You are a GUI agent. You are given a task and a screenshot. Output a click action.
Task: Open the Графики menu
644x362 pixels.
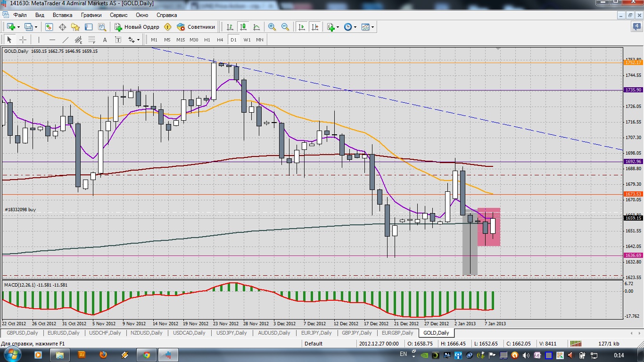[x=91, y=15]
